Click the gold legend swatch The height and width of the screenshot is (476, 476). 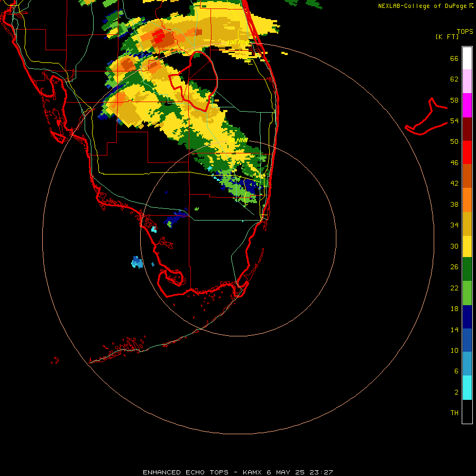point(467,224)
